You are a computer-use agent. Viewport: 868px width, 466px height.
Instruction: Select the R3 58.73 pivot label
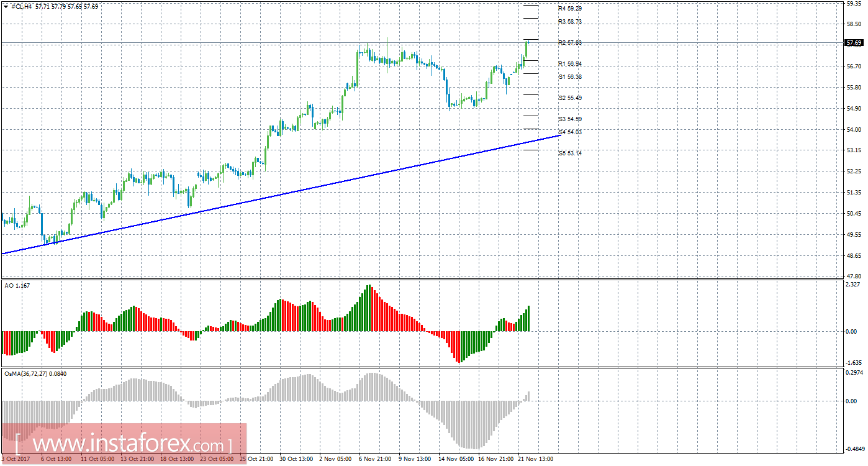pyautogui.click(x=570, y=22)
